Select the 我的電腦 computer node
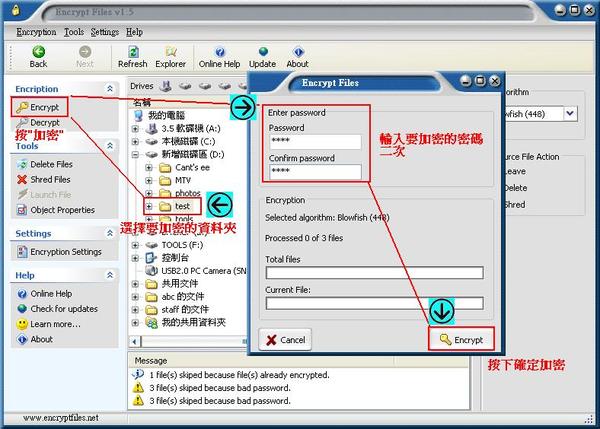 pos(160,115)
